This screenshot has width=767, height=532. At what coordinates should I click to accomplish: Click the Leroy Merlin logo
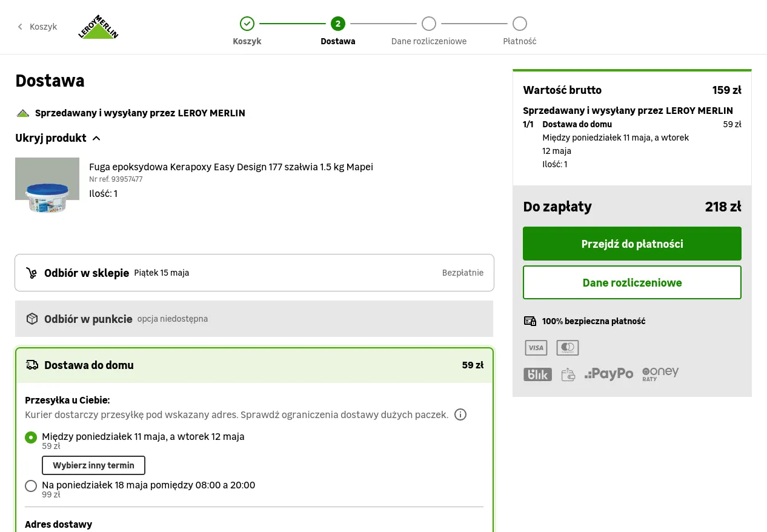(x=98, y=27)
